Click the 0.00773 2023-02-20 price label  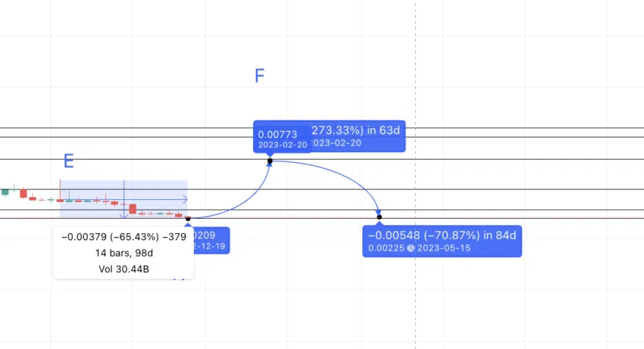[x=282, y=139]
